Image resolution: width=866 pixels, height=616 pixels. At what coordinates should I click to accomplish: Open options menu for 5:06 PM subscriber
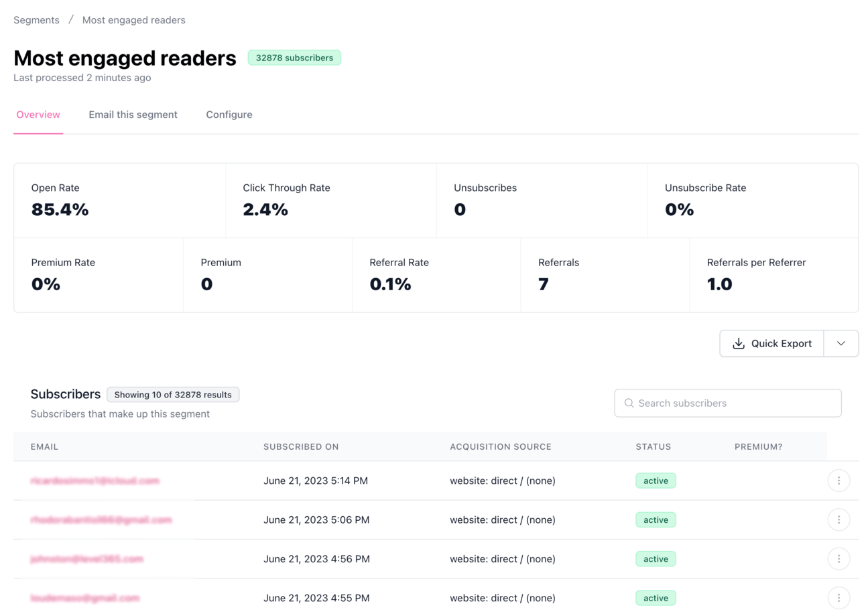[839, 519]
